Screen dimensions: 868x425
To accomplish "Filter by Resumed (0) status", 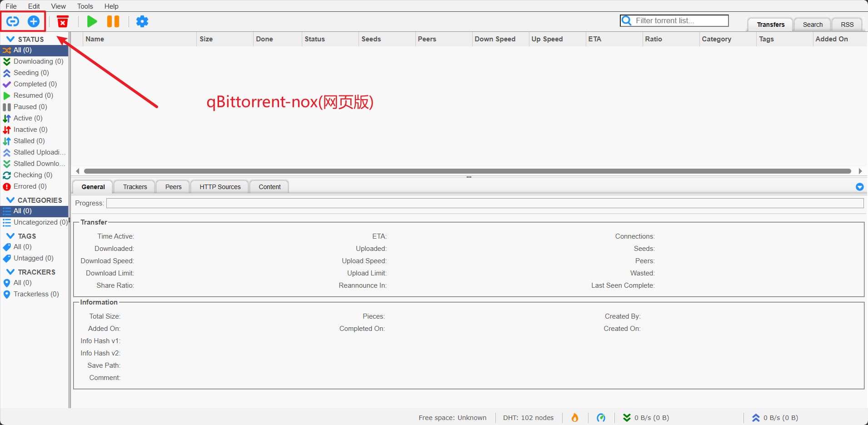I will (x=34, y=95).
